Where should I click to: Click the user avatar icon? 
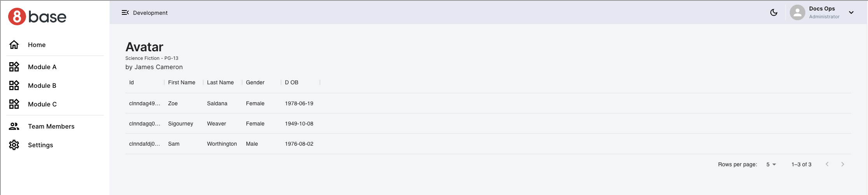(x=797, y=12)
